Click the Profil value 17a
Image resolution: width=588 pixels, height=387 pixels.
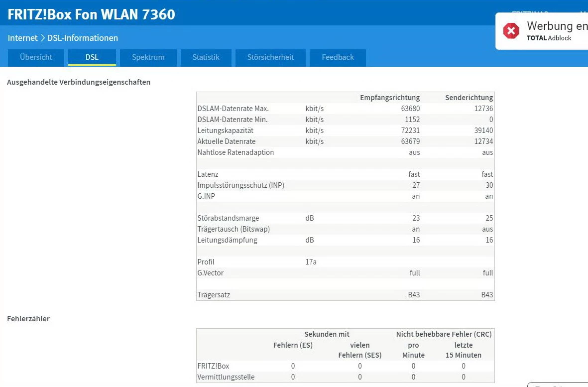coord(311,262)
